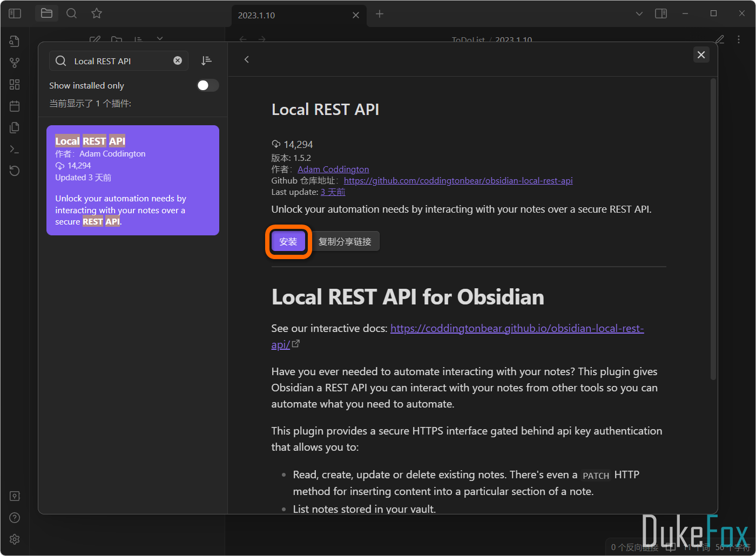The image size is (756, 556).
Task: Open the bookmarks star icon at the top
Action: (x=96, y=13)
